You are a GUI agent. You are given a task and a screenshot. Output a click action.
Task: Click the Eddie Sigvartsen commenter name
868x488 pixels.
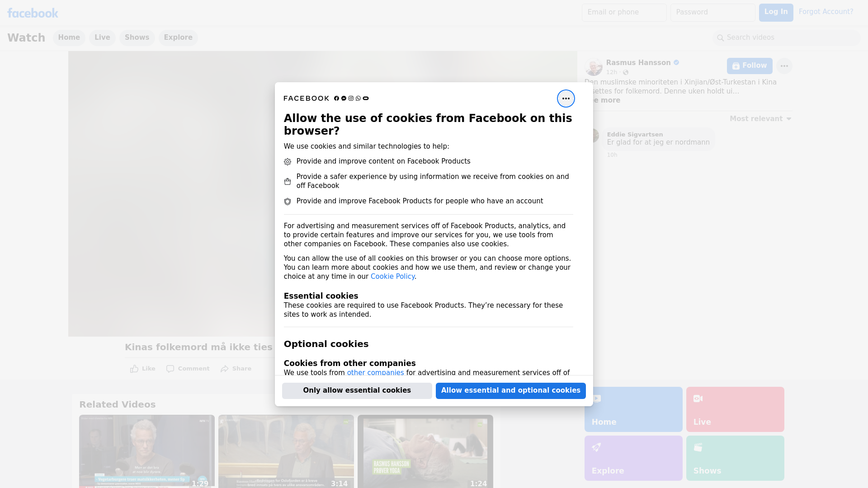coord(635,135)
